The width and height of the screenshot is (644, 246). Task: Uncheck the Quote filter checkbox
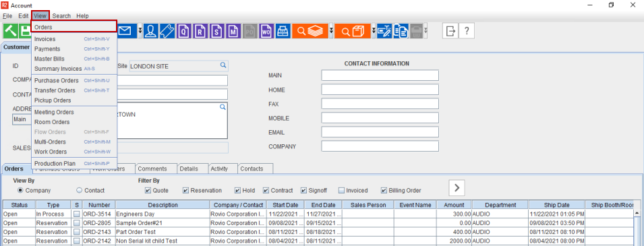coord(148,191)
